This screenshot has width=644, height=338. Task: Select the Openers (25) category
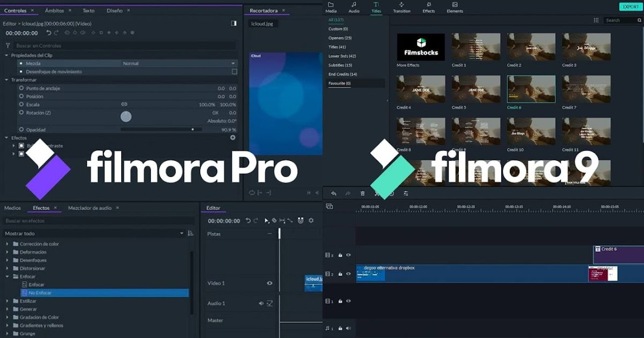(340, 38)
